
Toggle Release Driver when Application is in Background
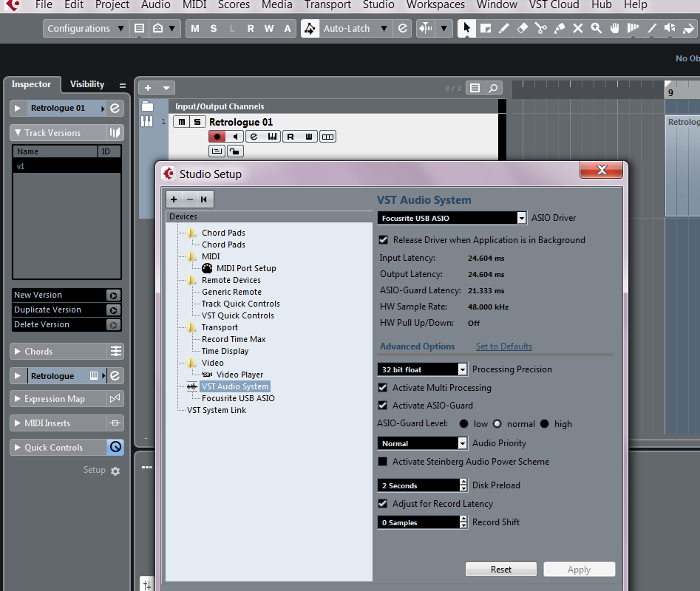[x=383, y=240]
